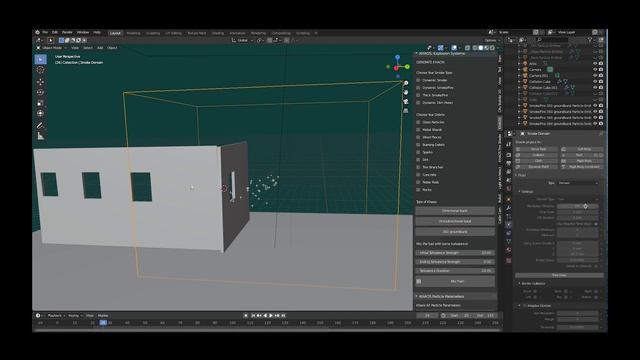
Task: Switch viewport perspective/orthographic grid icon
Action: [x=406, y=110]
